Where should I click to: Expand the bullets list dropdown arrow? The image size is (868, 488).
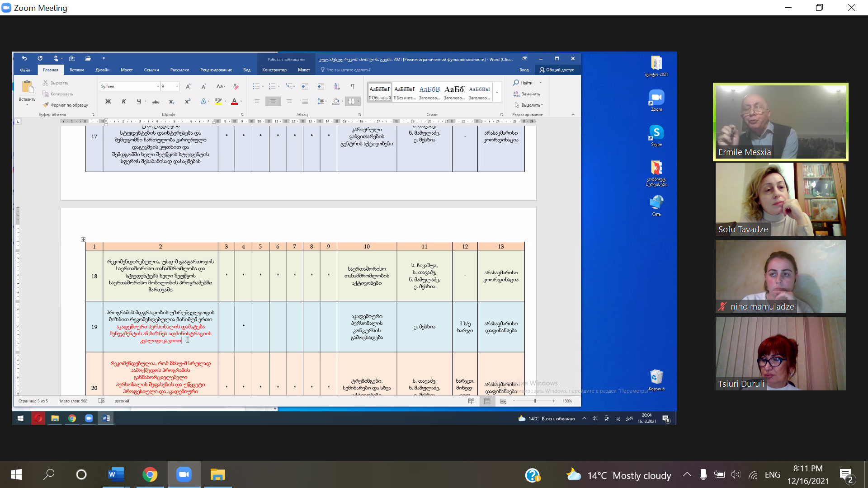[263, 86]
